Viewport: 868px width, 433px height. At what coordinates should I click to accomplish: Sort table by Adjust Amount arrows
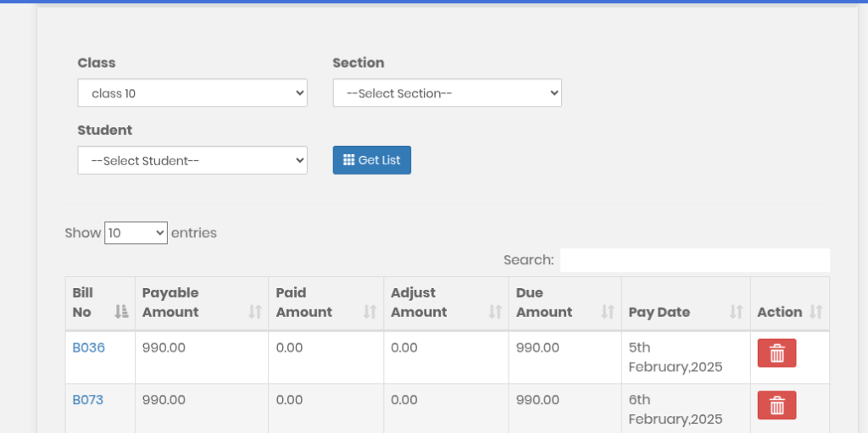(496, 312)
